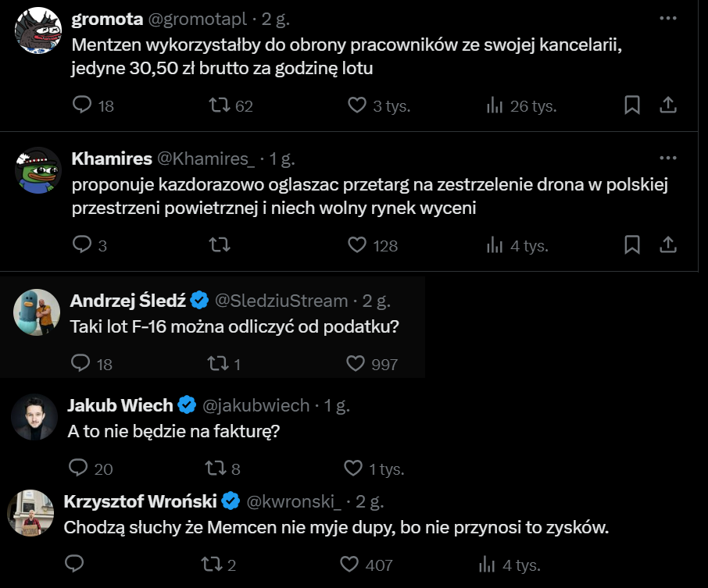Click Krzysztof Wroński's avatar picture
Screen dimensions: 708x588
(30, 513)
